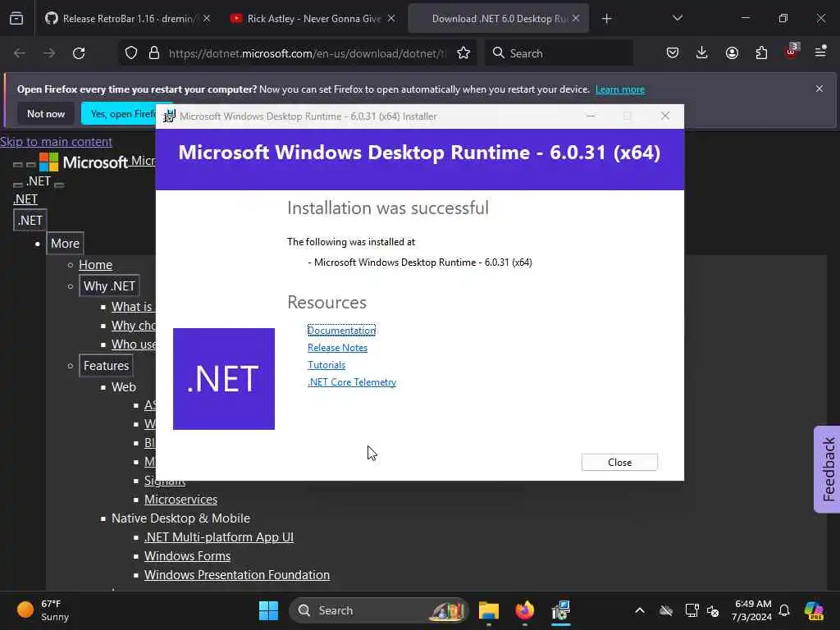The width and height of the screenshot is (840, 630).
Task: Open the Documentation link in installer
Action: coord(341,331)
